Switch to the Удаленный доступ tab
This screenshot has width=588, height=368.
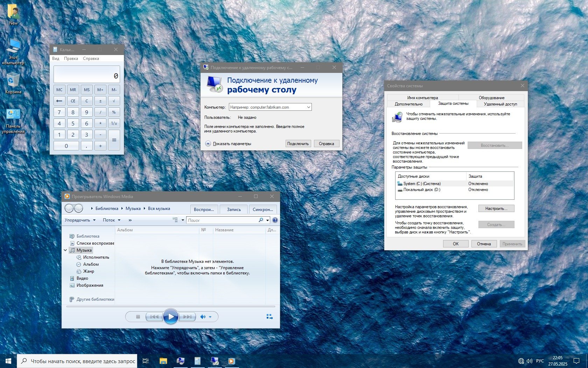[x=500, y=104]
